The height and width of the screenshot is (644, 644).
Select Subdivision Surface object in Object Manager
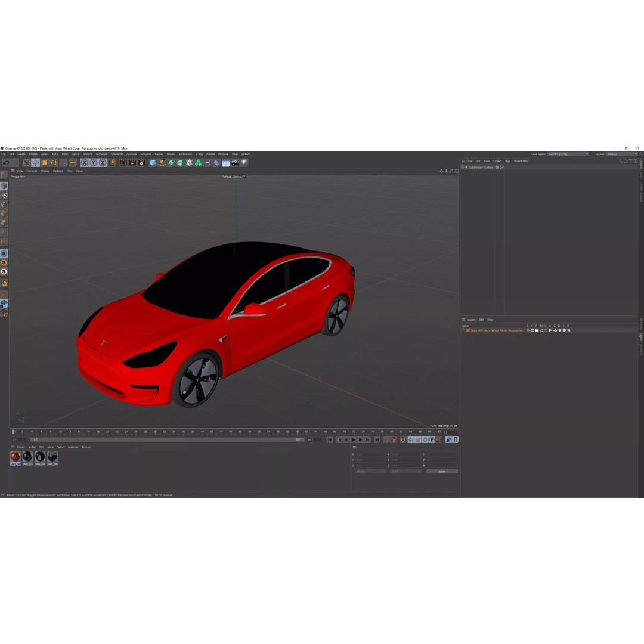(481, 167)
